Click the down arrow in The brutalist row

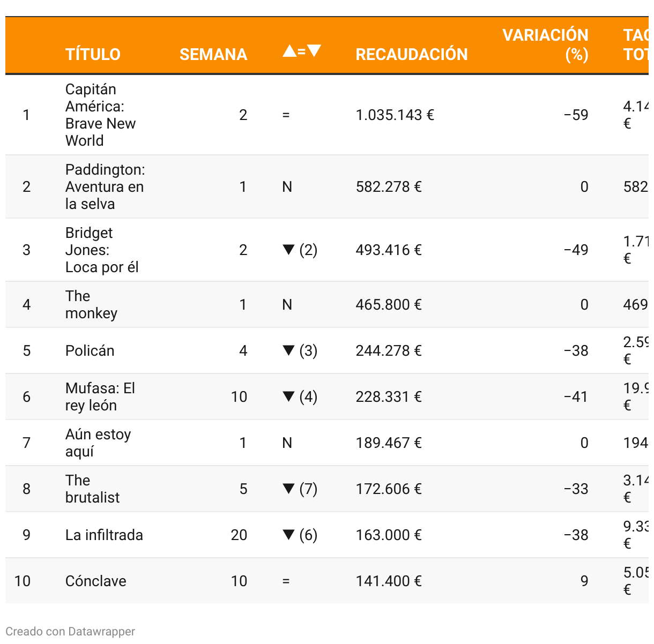coord(288,489)
